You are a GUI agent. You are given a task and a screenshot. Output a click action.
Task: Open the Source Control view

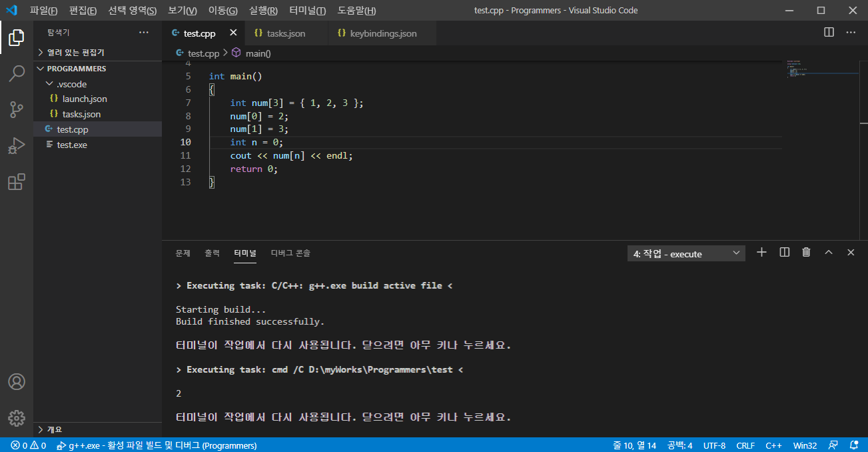click(17, 110)
